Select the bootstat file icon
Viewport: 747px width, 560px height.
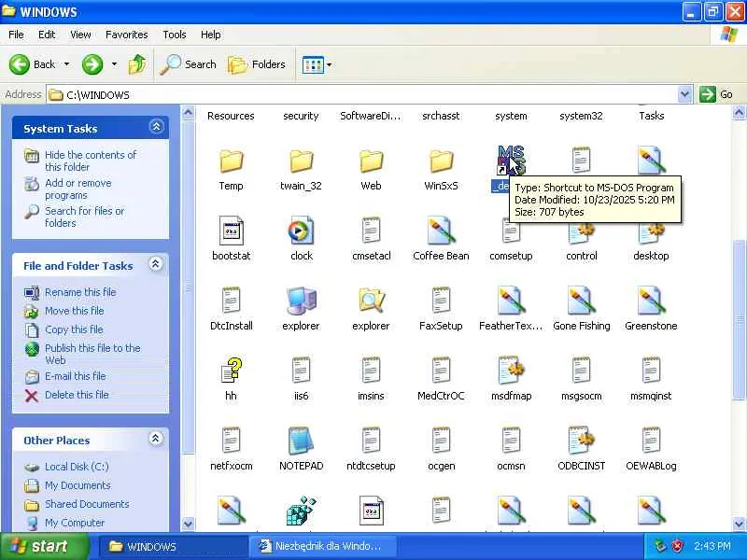pos(231,231)
